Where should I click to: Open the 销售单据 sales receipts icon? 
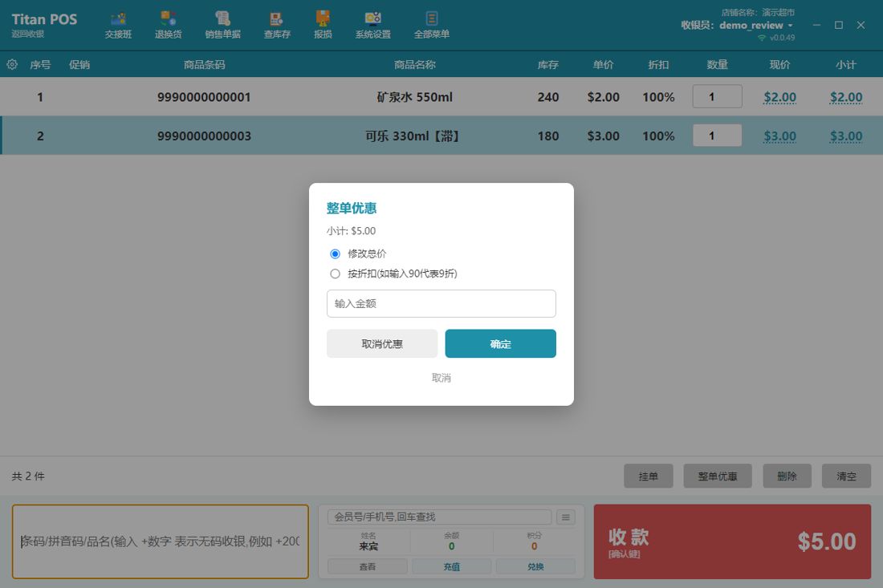click(x=222, y=26)
